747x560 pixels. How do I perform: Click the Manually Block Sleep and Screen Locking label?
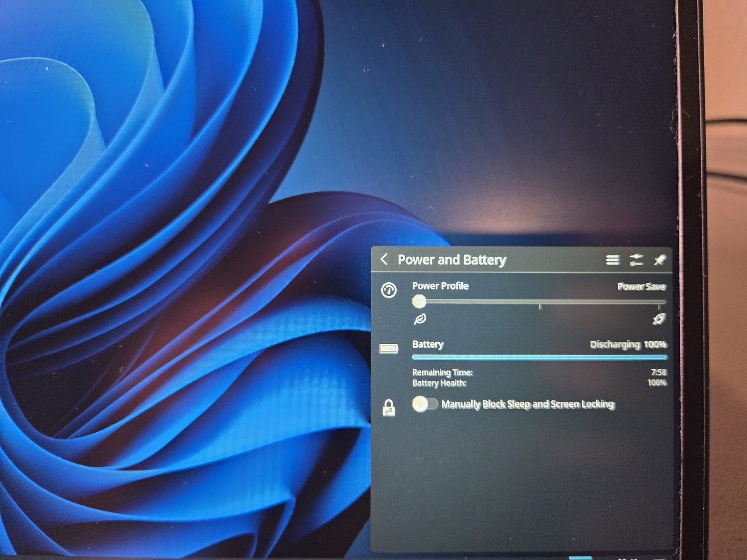click(528, 404)
